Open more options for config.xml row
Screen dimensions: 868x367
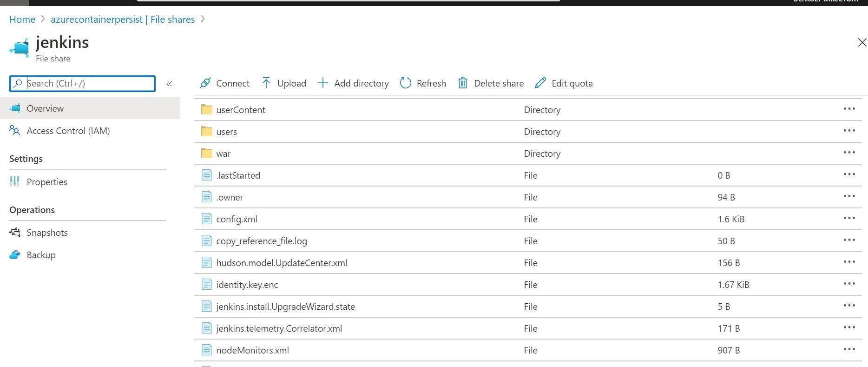pos(849,218)
